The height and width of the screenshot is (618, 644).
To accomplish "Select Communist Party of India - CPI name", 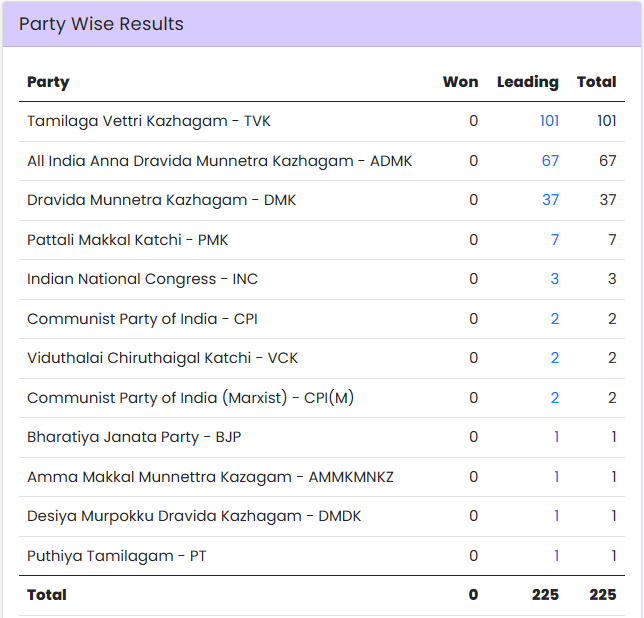I will coord(142,319).
